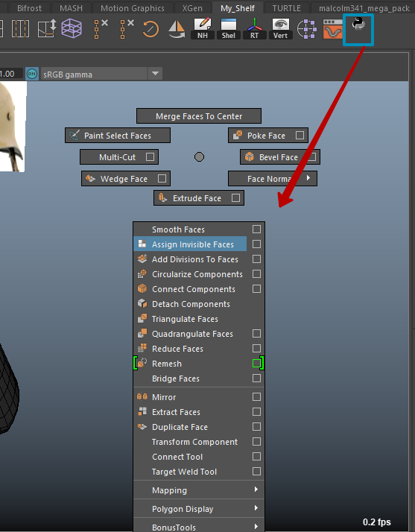The width and height of the screenshot is (415, 532).
Task: Click the Detach Components icon
Action: [142, 304]
